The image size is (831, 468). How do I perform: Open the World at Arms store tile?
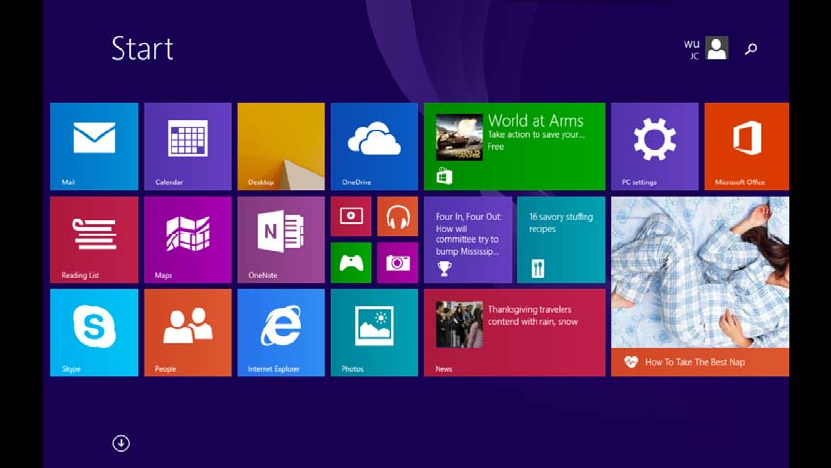(514, 146)
